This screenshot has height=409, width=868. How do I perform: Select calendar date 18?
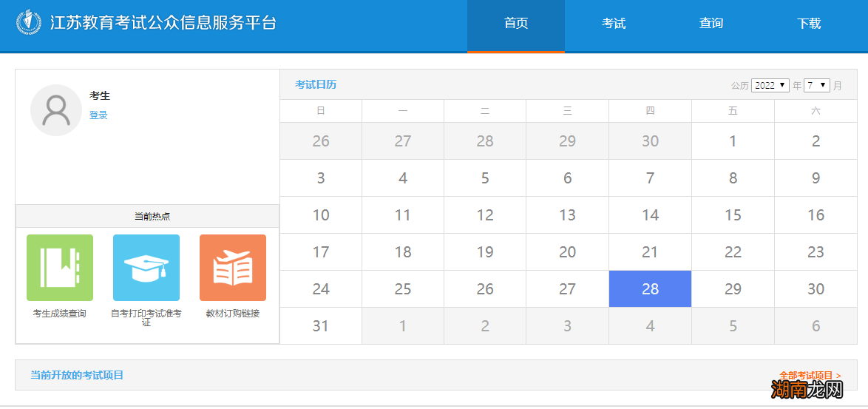click(403, 251)
